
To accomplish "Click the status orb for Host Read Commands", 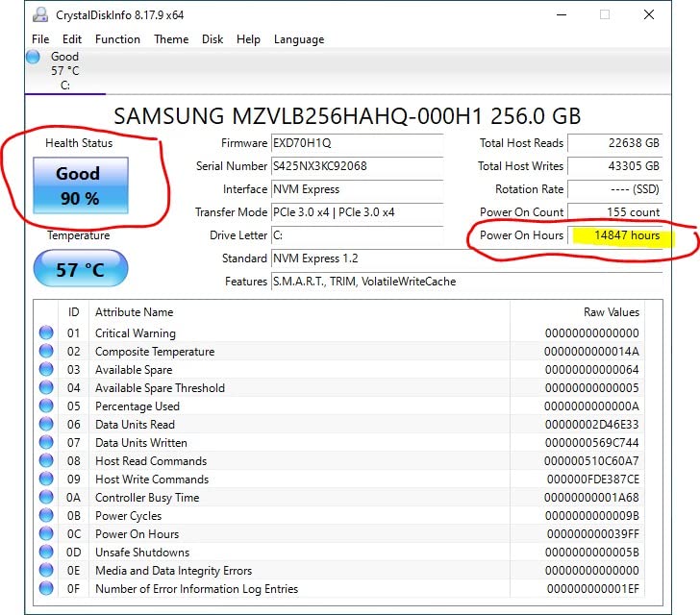I will 46,460.
